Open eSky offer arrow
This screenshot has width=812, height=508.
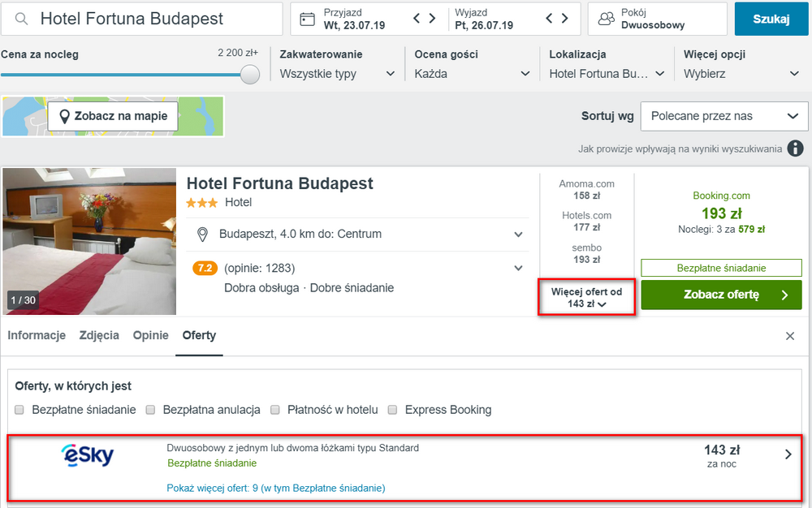(788, 454)
